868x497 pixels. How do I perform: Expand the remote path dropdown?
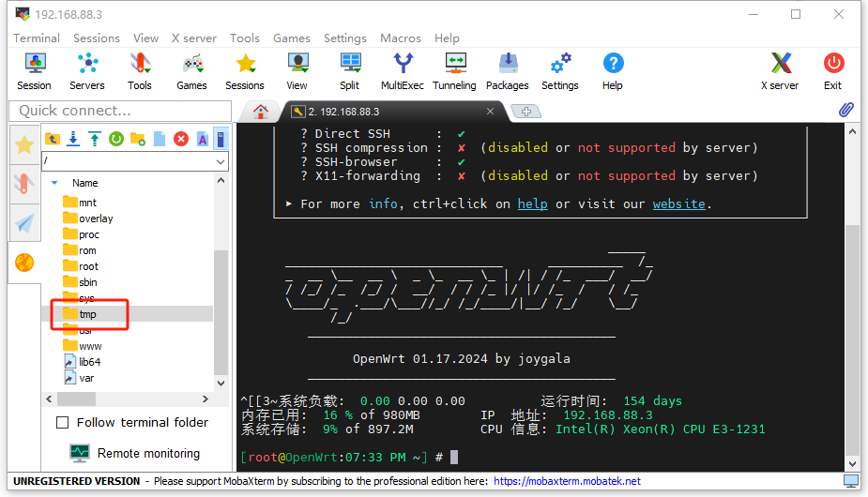tap(221, 161)
